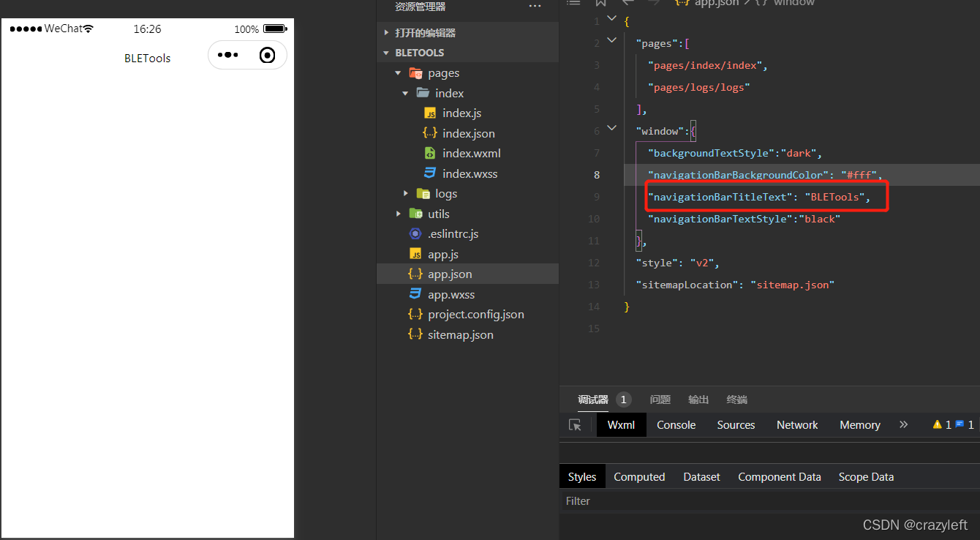Expand the logs folder
Viewport: 980px width, 540px height.
tap(405, 194)
